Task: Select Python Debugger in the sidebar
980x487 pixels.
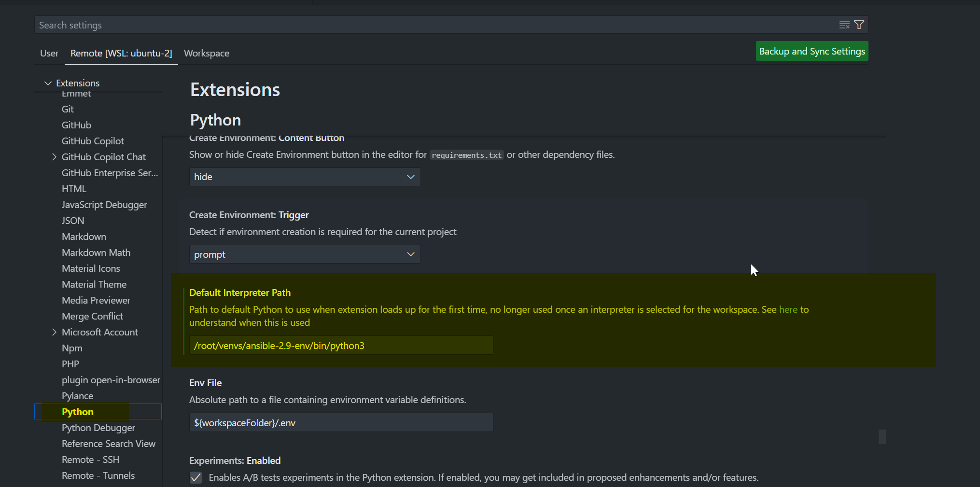Action: click(98, 428)
